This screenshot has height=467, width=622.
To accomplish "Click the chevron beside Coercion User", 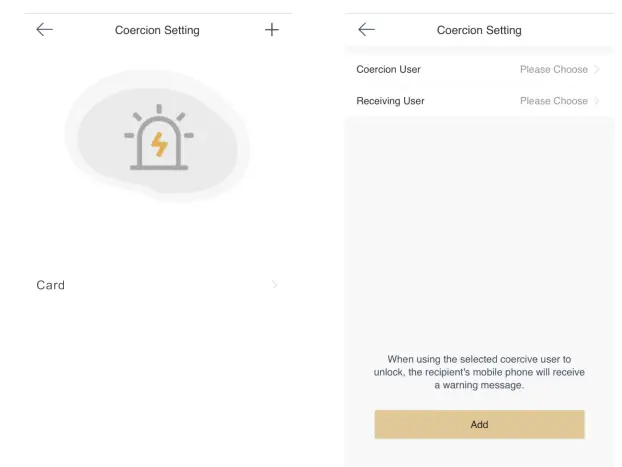I will click(x=597, y=70).
